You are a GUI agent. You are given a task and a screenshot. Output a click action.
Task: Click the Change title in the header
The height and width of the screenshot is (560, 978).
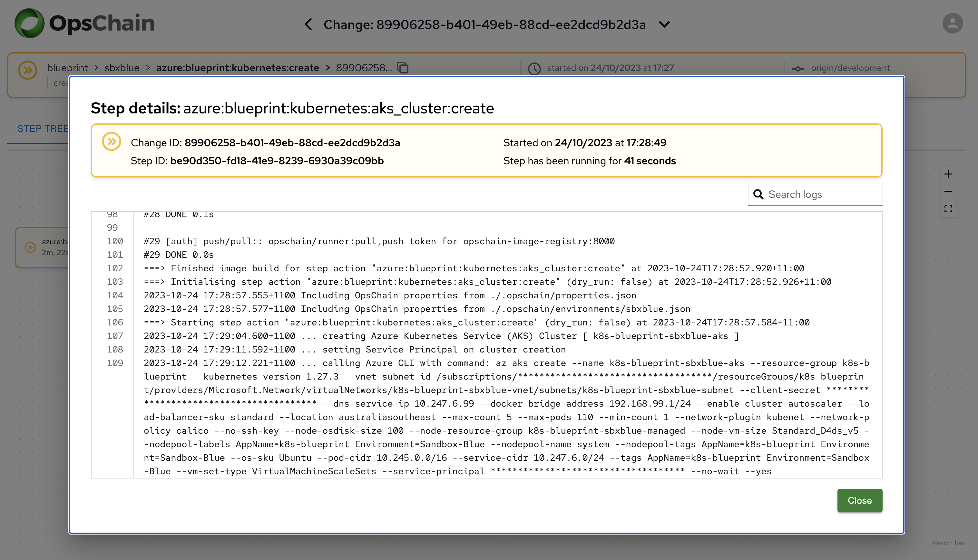pyautogui.click(x=484, y=24)
